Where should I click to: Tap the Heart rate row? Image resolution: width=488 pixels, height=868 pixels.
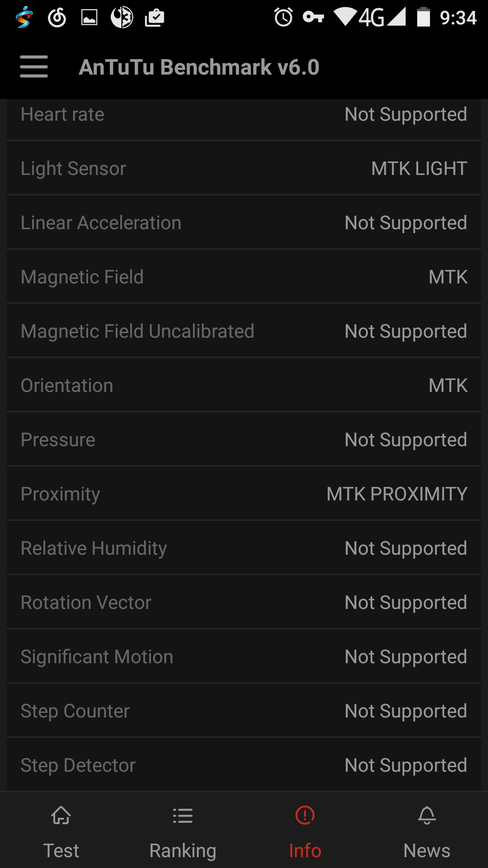[x=244, y=115]
